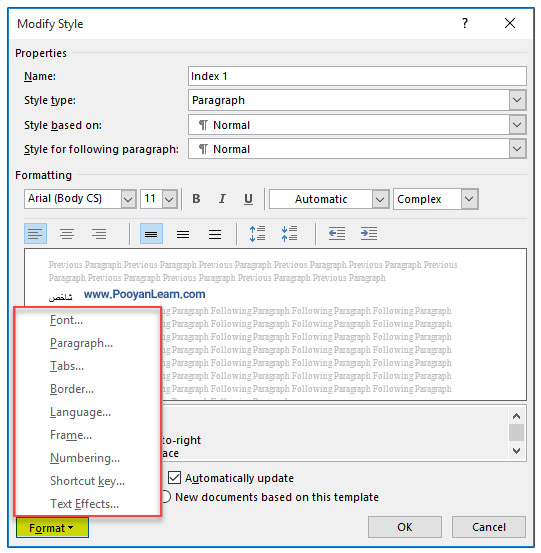Increase paragraph spacing
This screenshot has height=553, width=541.
[x=257, y=233]
